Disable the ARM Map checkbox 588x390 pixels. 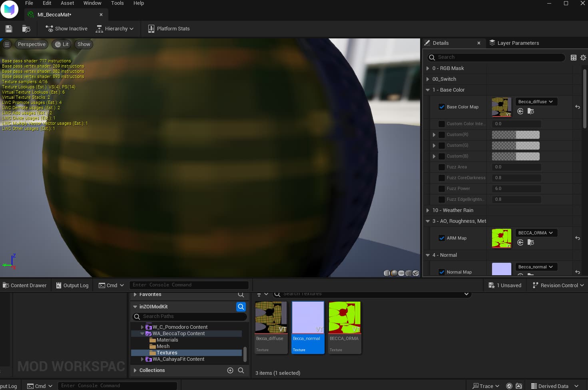click(442, 238)
